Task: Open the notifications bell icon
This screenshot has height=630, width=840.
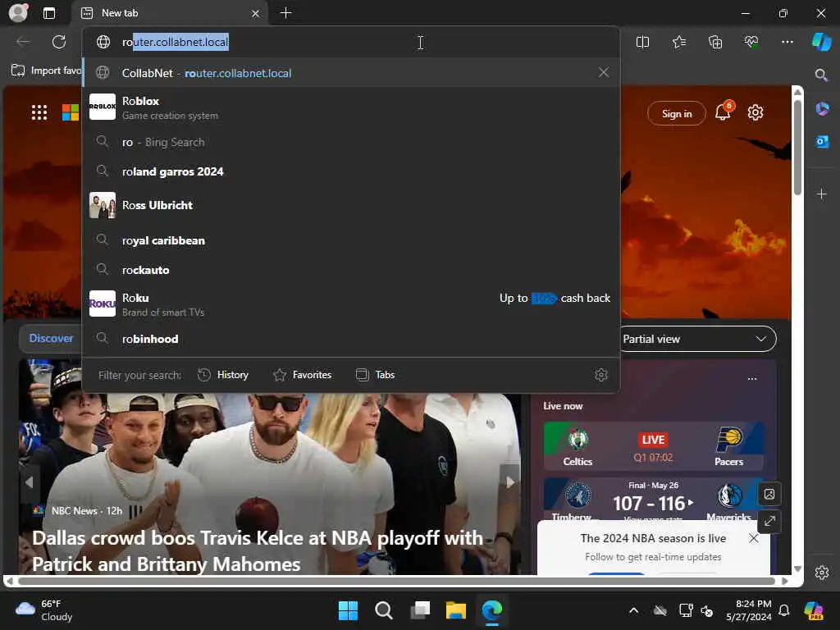Action: tap(724, 112)
